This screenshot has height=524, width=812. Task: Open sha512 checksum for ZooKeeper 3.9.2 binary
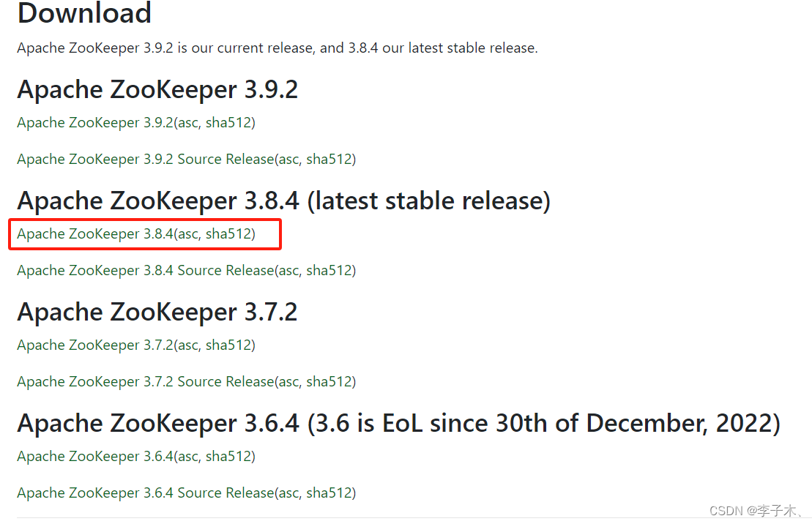[228, 123]
